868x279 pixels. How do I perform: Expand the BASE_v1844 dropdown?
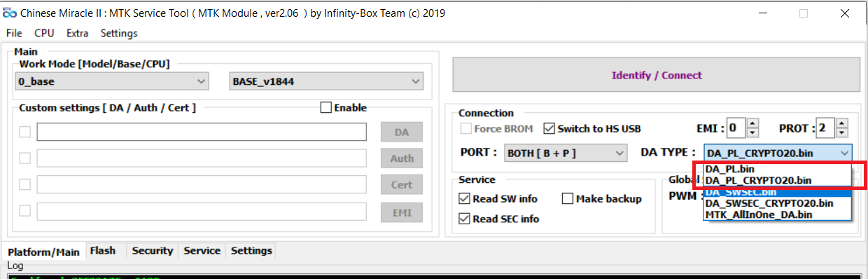[326, 81]
